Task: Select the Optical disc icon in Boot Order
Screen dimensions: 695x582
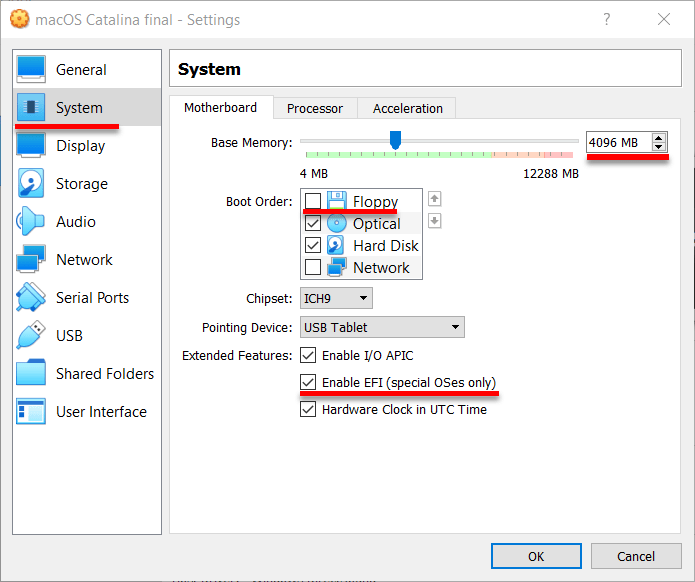Action: coord(336,223)
